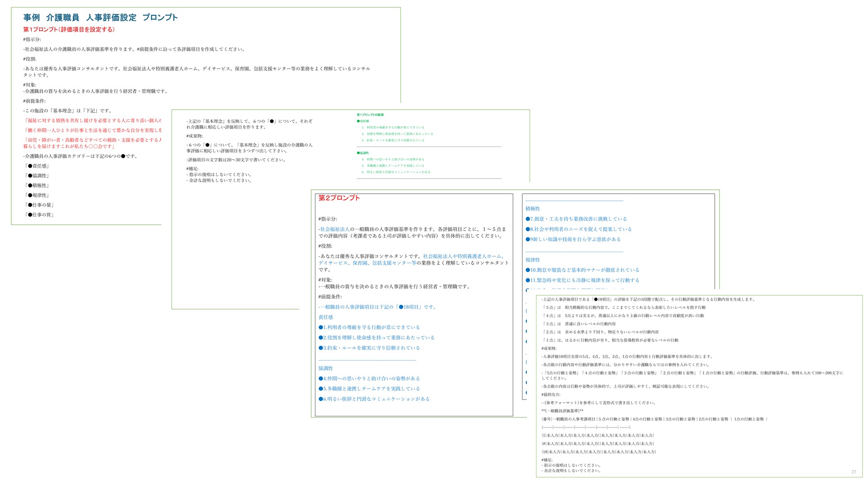This screenshot has width=868, height=481.
Task: Click blue item 10.勤怠や服装など基本的マナーが徹底されている
Action: tap(582, 270)
